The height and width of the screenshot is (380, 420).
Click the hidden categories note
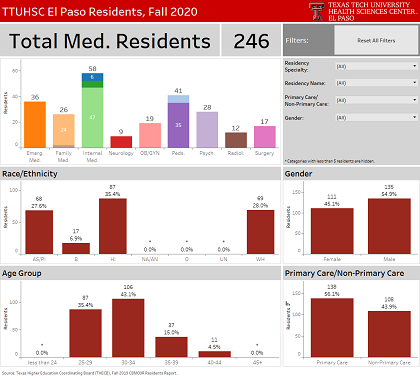point(329,161)
